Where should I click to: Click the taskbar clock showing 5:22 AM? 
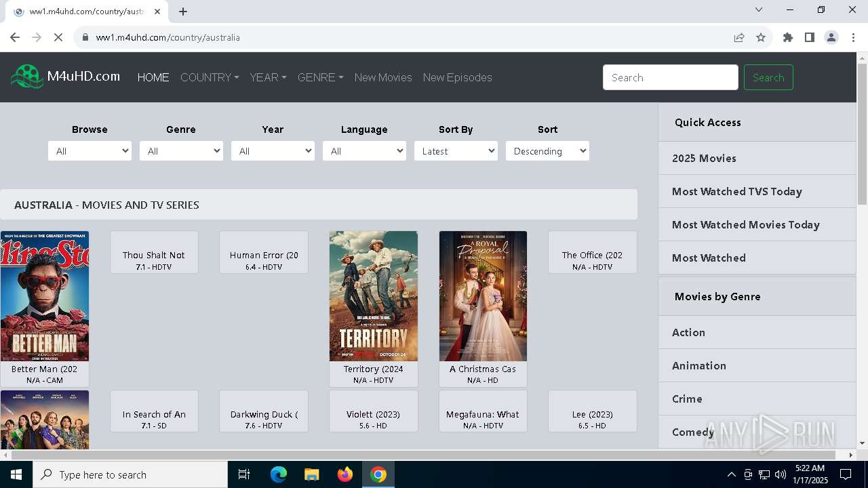click(x=810, y=474)
